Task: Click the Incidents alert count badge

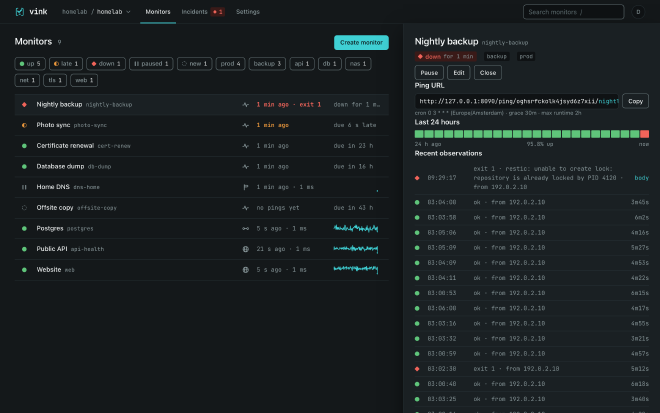Action: (x=218, y=12)
